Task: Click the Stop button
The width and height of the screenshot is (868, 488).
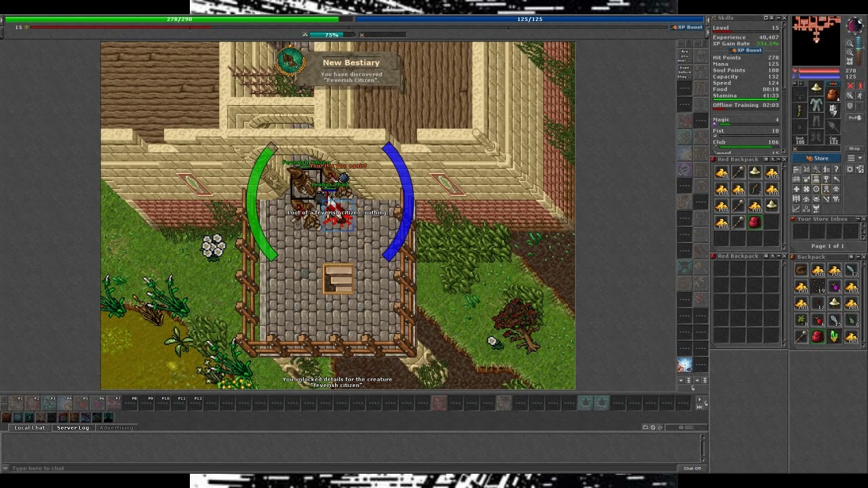Action: point(854,148)
